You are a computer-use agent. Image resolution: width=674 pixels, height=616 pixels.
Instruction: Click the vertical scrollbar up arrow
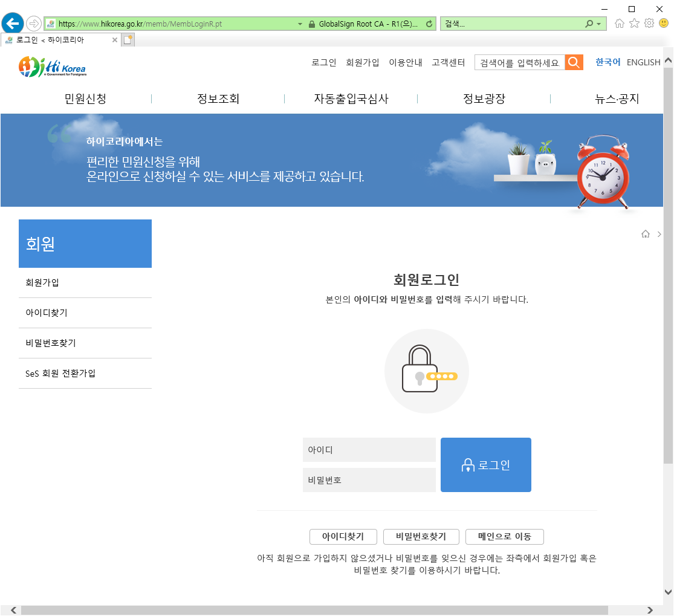668,60
